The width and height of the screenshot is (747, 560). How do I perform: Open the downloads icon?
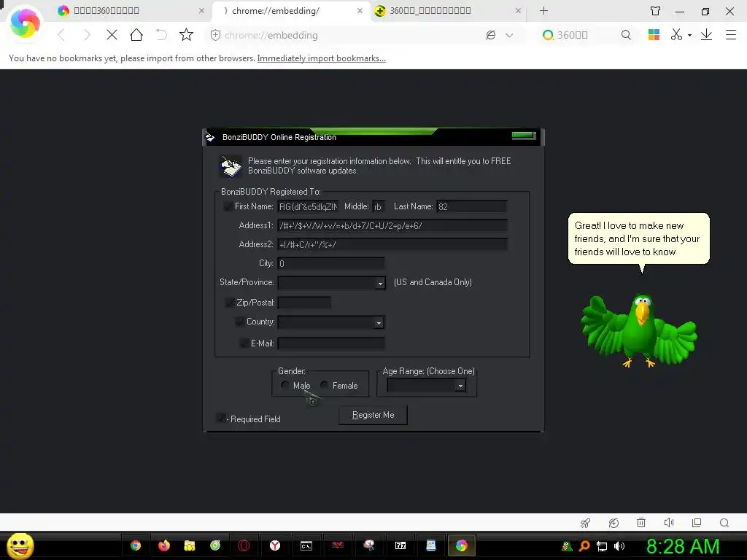pos(706,35)
